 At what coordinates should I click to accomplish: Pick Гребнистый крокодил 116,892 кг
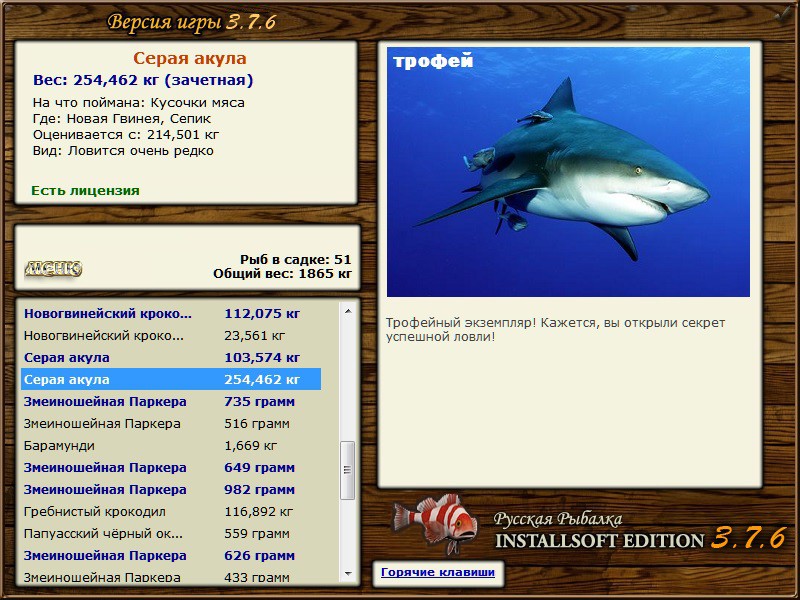coord(171,511)
